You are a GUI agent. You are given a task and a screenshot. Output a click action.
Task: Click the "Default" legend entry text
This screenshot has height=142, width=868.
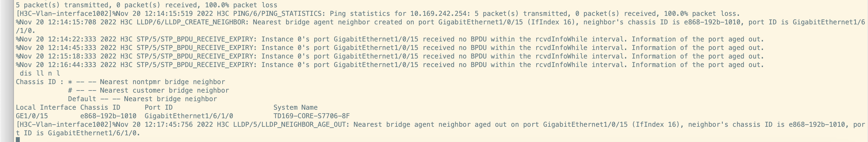point(82,99)
